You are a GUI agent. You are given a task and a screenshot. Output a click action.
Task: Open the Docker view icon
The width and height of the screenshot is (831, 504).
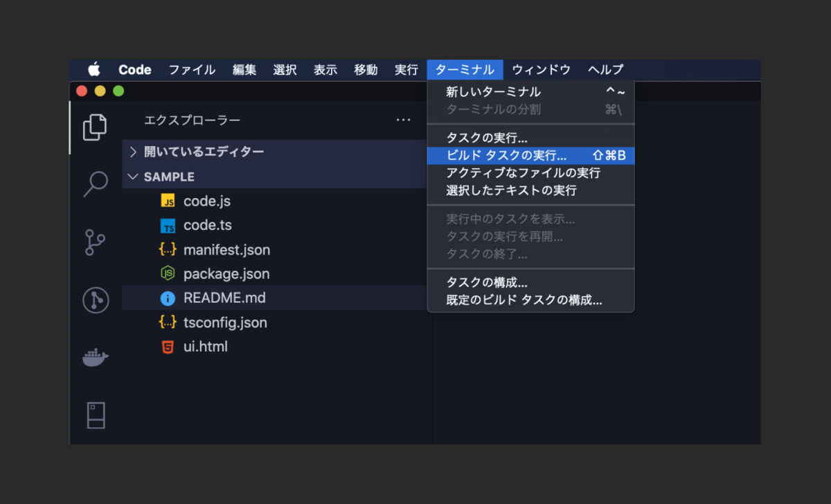[x=96, y=357]
